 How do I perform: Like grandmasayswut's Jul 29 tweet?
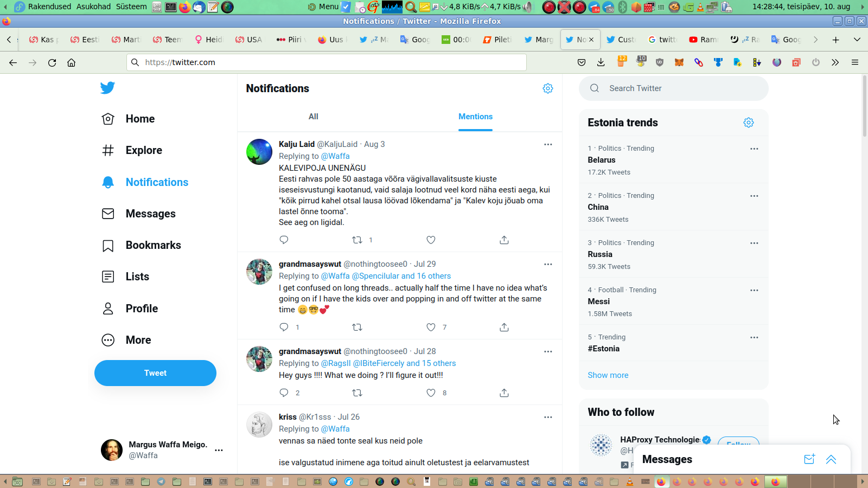[431, 327]
